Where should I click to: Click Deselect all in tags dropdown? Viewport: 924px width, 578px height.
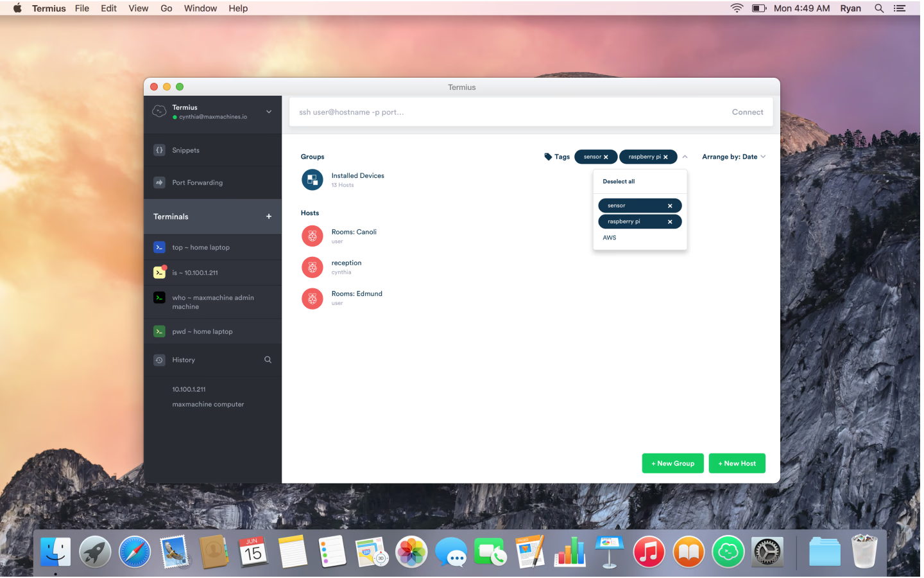pos(619,182)
